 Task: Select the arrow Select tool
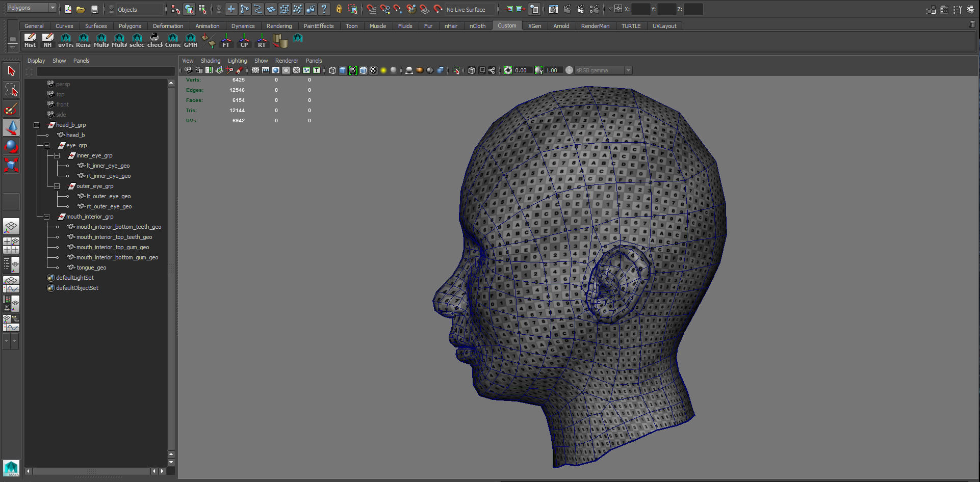point(11,71)
